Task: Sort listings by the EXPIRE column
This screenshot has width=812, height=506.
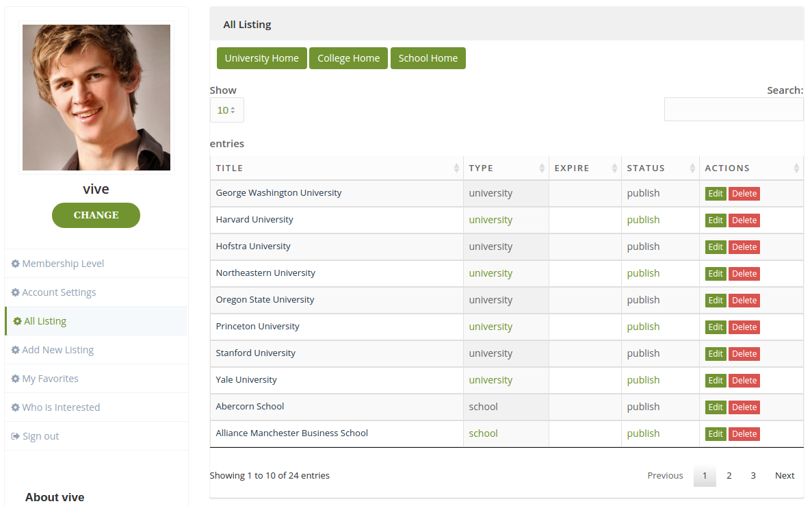Action: pos(614,168)
